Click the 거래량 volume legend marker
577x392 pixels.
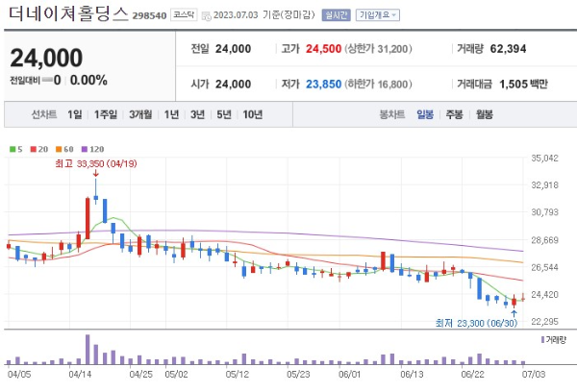click(542, 340)
